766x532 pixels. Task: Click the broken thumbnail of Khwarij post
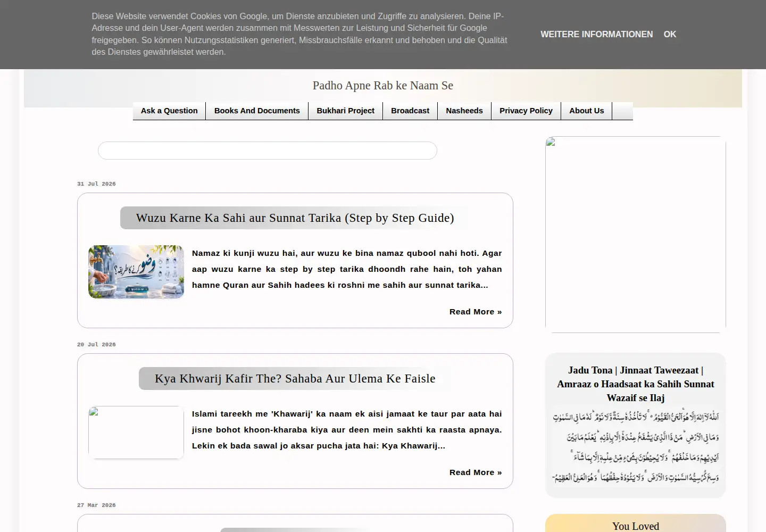pyautogui.click(x=136, y=433)
